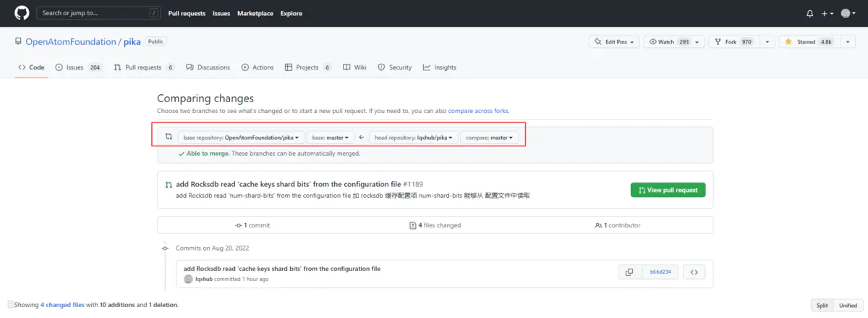Open the commit message link in list
This screenshot has width=868, height=318.
pos(282,269)
